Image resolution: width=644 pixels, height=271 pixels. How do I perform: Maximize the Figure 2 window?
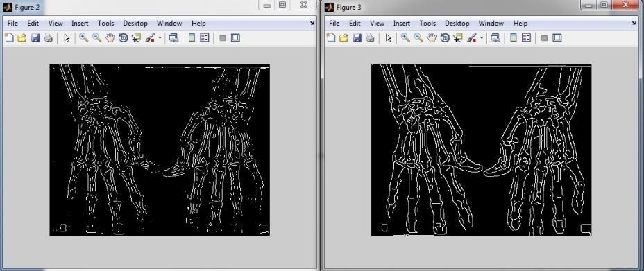[282, 5]
